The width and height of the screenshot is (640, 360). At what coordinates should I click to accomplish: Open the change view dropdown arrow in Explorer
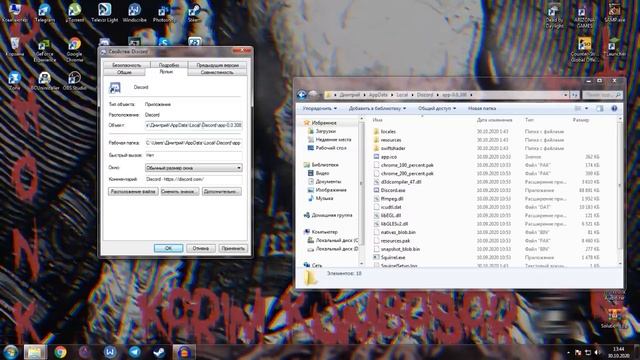(x=587, y=108)
